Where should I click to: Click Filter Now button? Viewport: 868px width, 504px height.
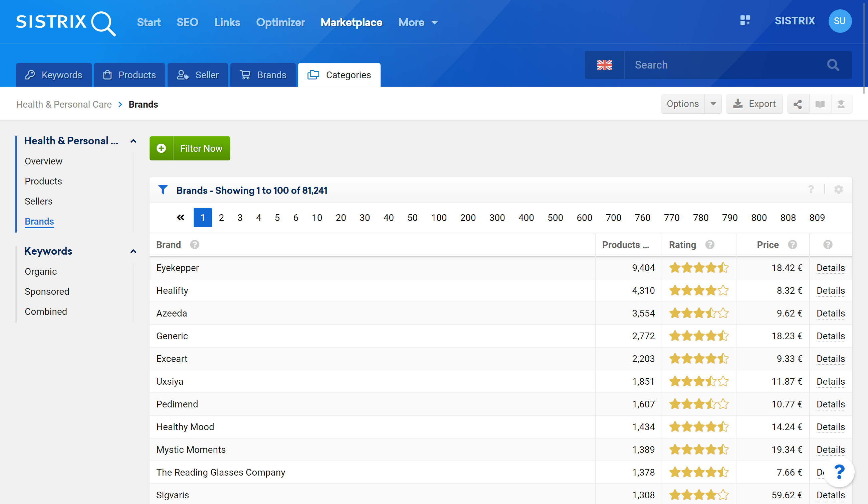click(190, 148)
